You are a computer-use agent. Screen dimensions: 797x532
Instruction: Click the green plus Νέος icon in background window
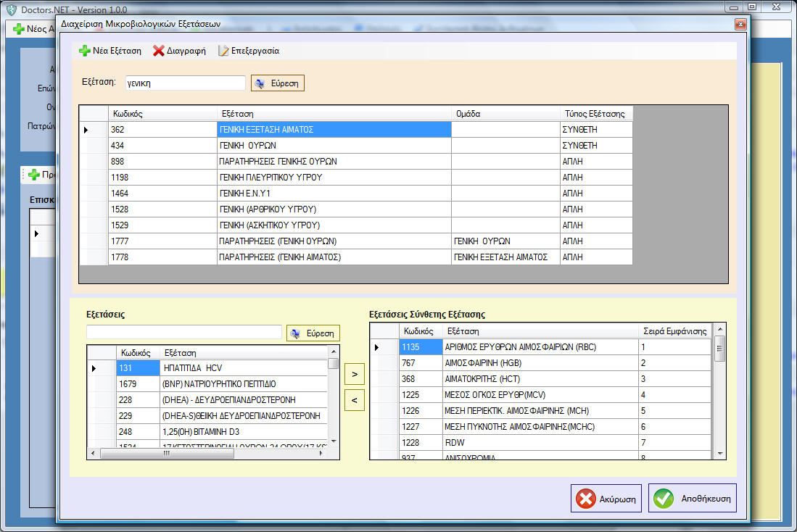pyautogui.click(x=18, y=29)
